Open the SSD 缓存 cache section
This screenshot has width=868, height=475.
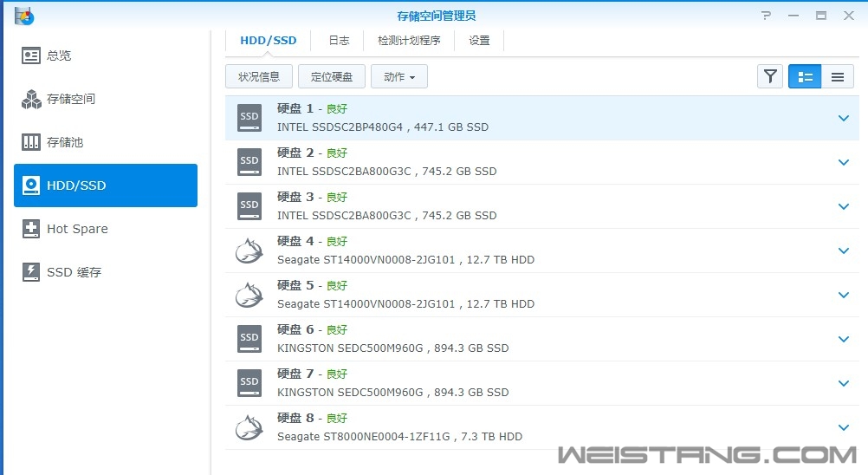tap(105, 272)
